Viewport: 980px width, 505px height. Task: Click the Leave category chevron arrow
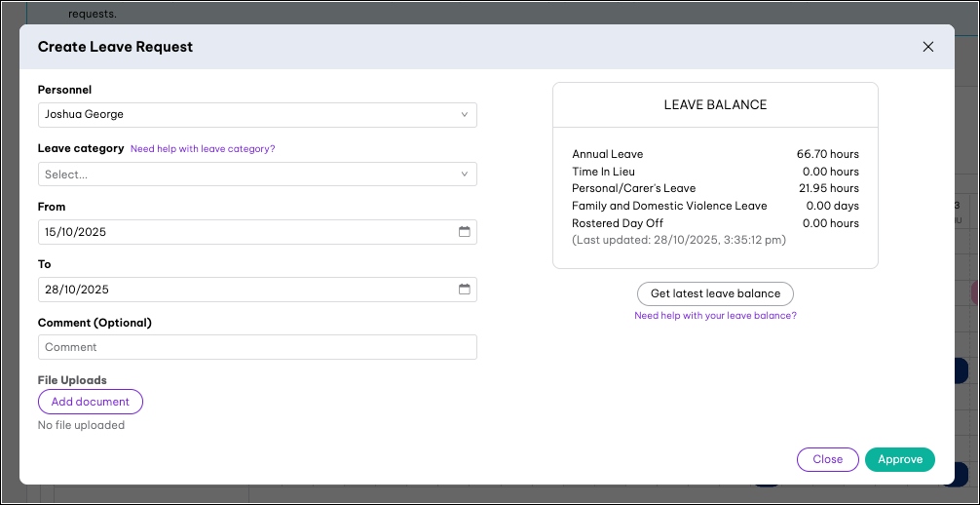click(x=465, y=175)
